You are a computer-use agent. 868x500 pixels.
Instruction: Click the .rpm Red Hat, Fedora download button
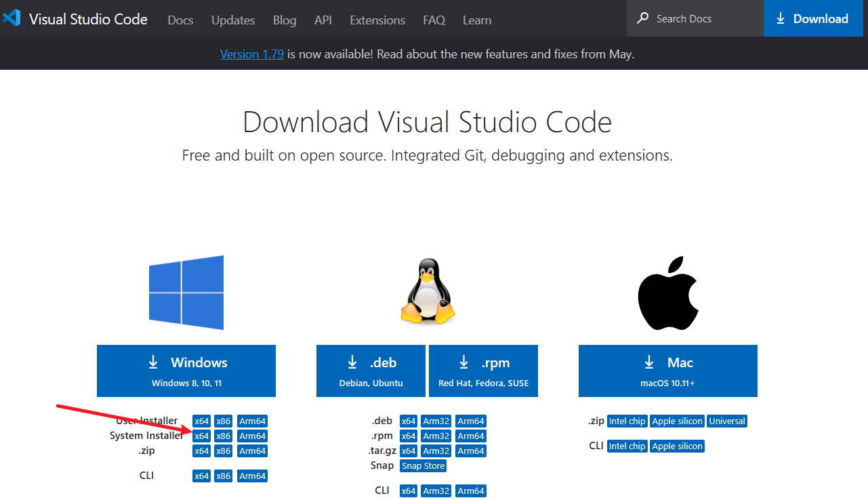coord(483,371)
